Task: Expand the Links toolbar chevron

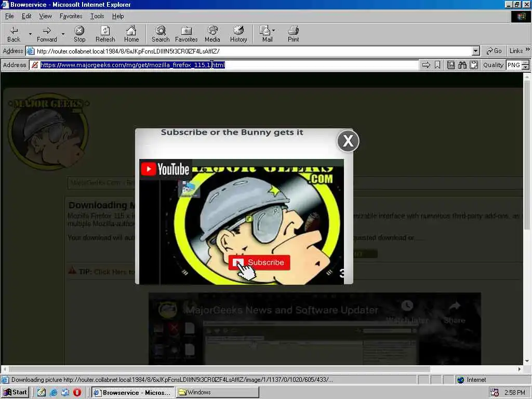Action: 528,49
